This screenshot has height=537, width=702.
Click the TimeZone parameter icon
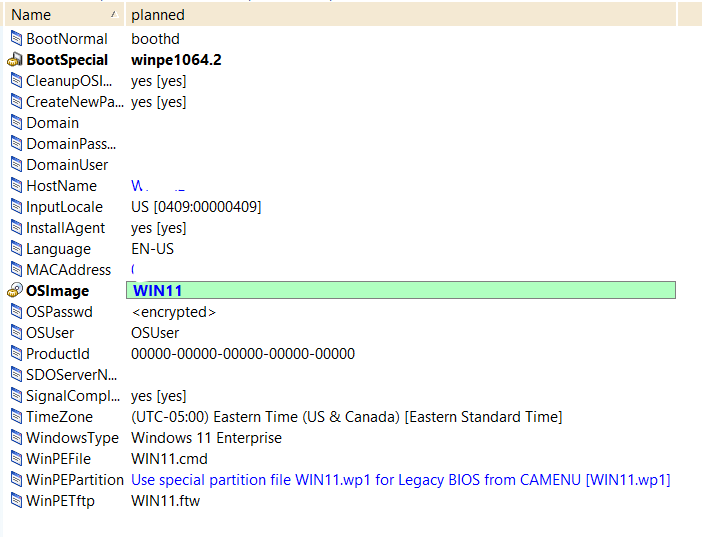tap(16, 417)
